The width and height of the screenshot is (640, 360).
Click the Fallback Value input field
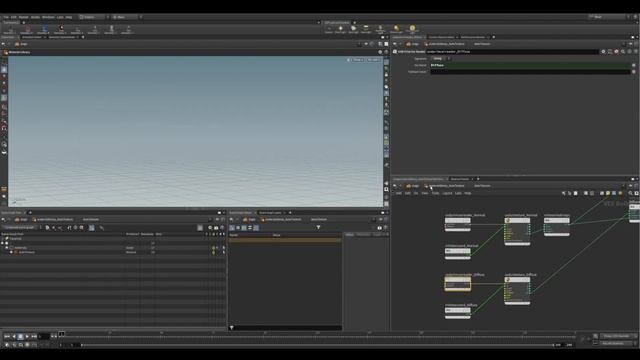530,71
